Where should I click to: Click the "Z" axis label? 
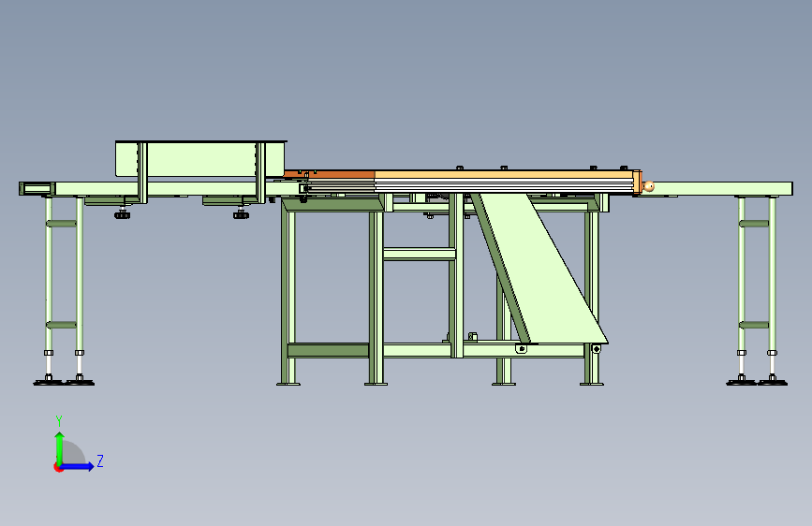click(x=100, y=460)
